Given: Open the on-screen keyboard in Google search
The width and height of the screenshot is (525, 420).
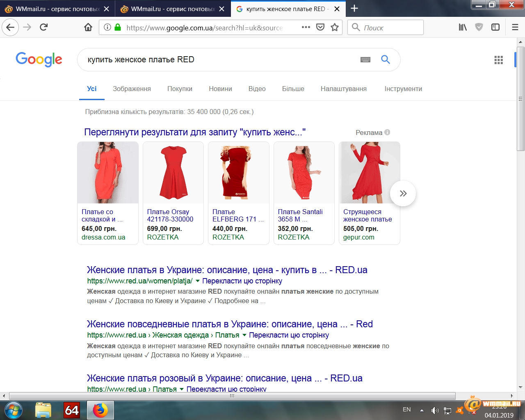Looking at the screenshot, I should (365, 59).
